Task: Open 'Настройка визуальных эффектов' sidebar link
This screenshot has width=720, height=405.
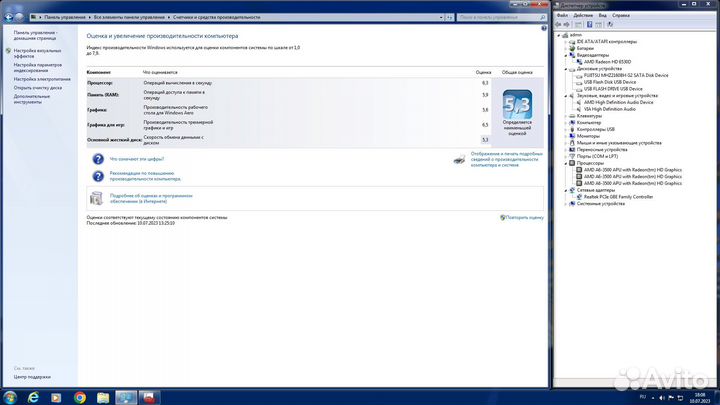Action: 37,53
